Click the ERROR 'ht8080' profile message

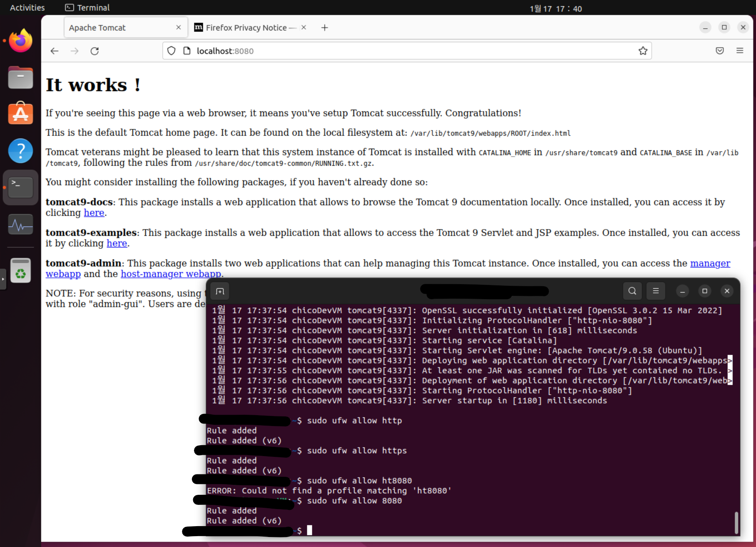(329, 491)
